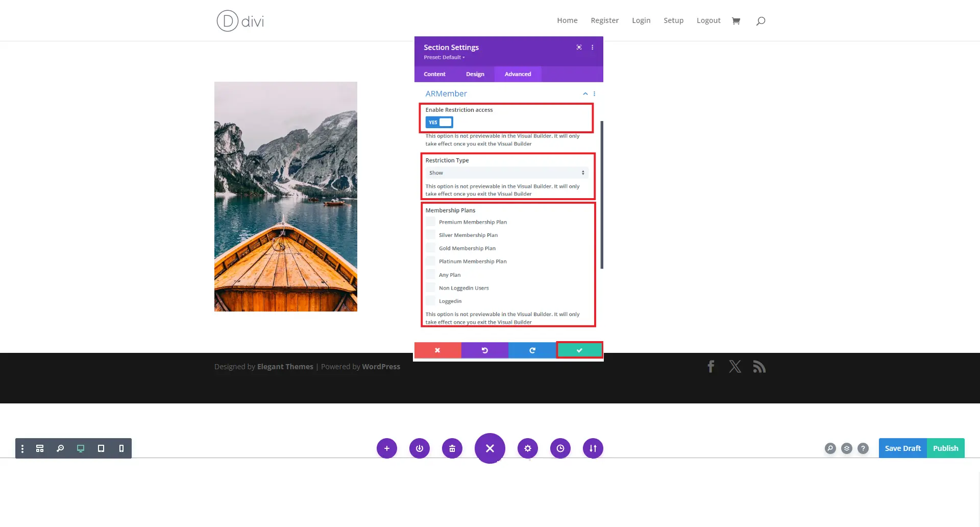Click the power save to library button
This screenshot has height=527, width=980.
tap(420, 448)
